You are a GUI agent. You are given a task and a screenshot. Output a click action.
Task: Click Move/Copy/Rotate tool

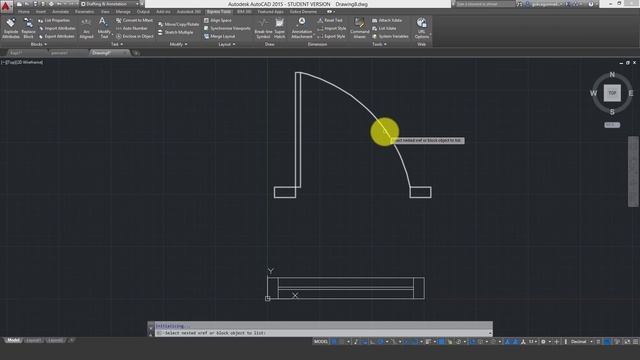pos(178,24)
